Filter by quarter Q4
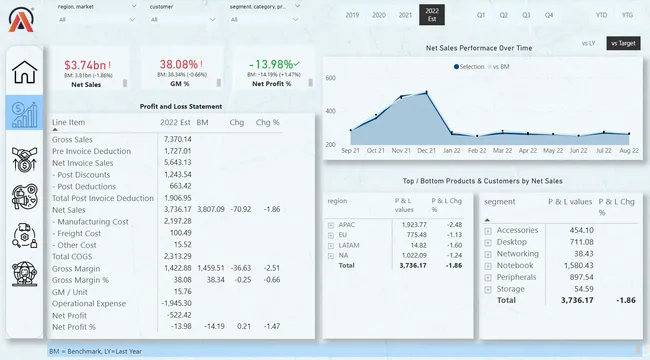650x360 pixels. (549, 15)
